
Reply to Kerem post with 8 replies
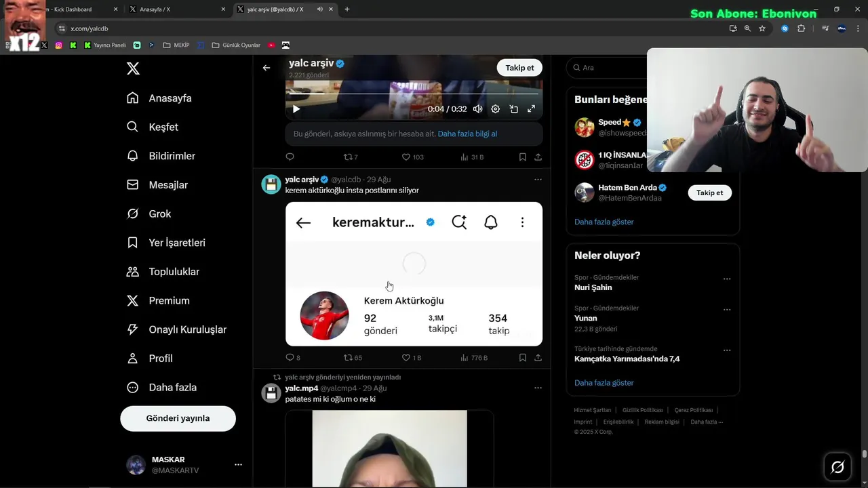click(x=292, y=358)
